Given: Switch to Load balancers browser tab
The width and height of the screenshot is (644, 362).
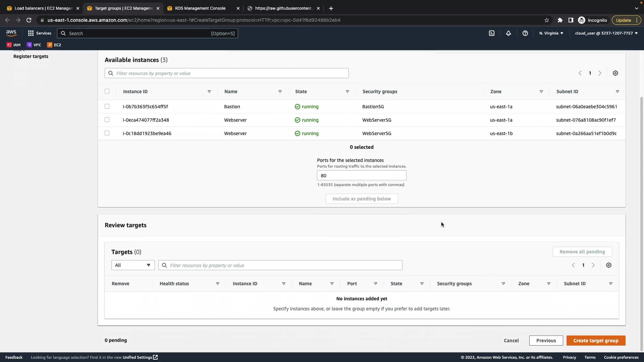Looking at the screenshot, I should 44,8.
